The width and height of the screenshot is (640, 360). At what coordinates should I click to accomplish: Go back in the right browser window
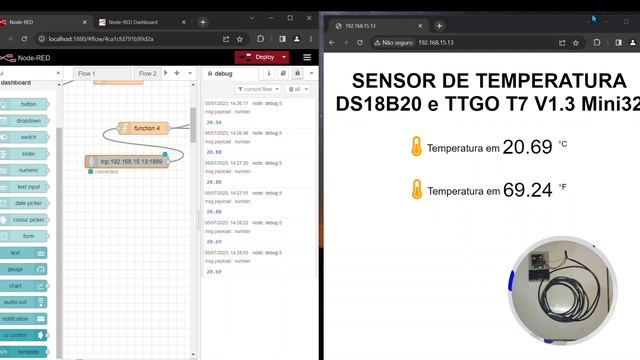[332, 42]
